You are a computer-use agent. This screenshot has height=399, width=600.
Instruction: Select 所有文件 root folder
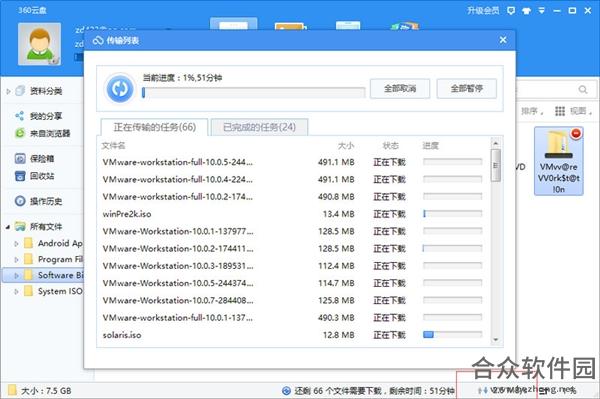[x=46, y=226]
